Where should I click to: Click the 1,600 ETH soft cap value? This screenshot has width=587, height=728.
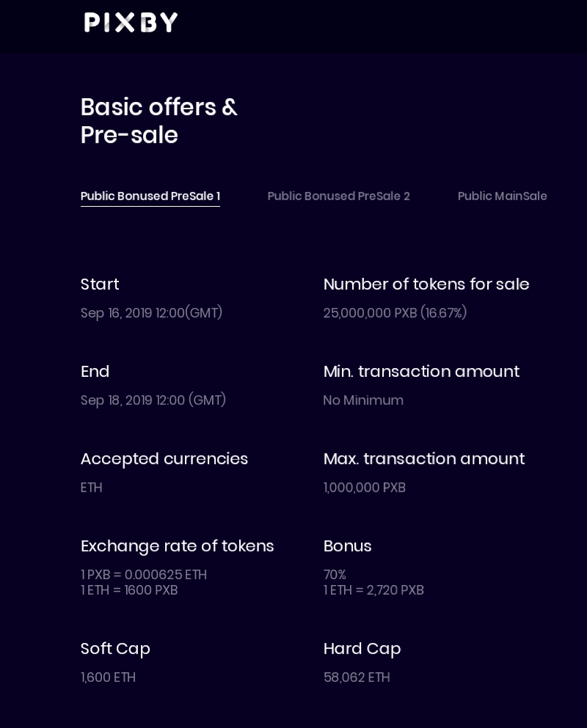(108, 677)
